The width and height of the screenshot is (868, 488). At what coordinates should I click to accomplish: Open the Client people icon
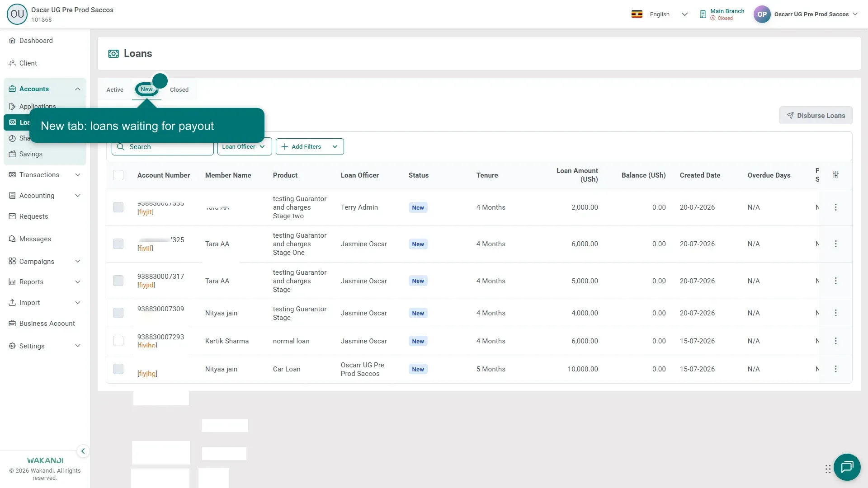(12, 63)
